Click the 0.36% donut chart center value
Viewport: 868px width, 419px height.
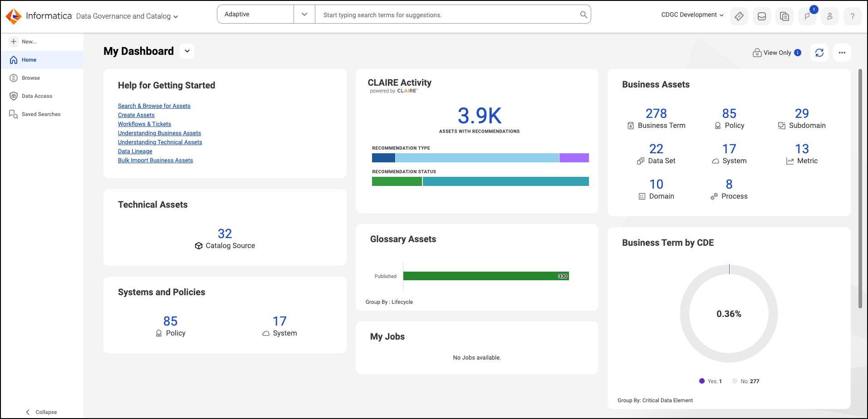(x=729, y=314)
